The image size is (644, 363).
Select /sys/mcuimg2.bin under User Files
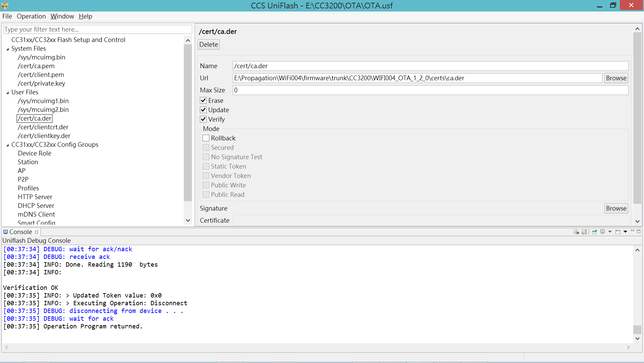click(43, 109)
